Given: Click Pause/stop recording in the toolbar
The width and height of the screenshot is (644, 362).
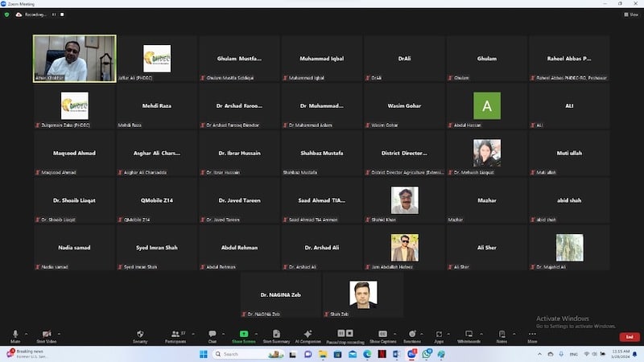Looking at the screenshot, I should [x=345, y=334].
